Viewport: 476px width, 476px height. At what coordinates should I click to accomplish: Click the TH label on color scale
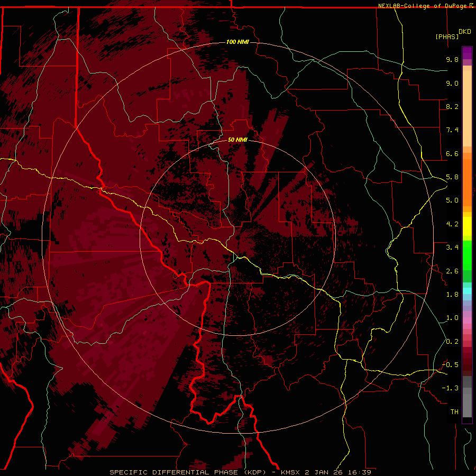[454, 412]
